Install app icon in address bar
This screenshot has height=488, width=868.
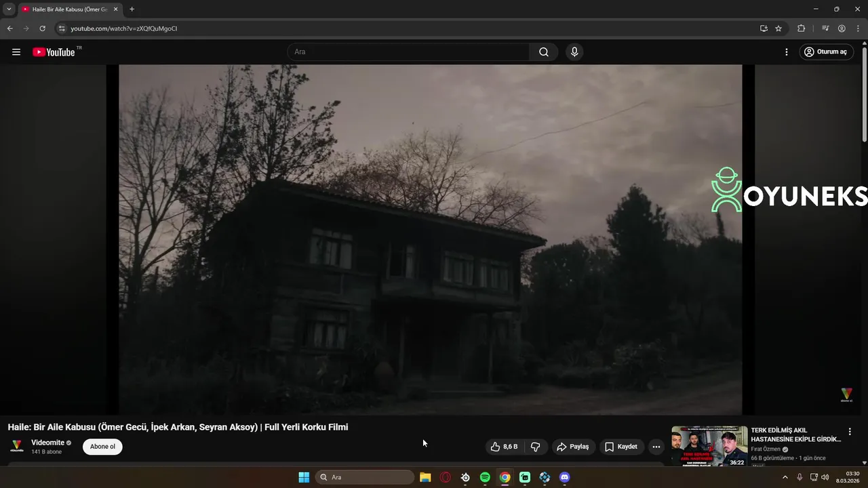coord(764,28)
